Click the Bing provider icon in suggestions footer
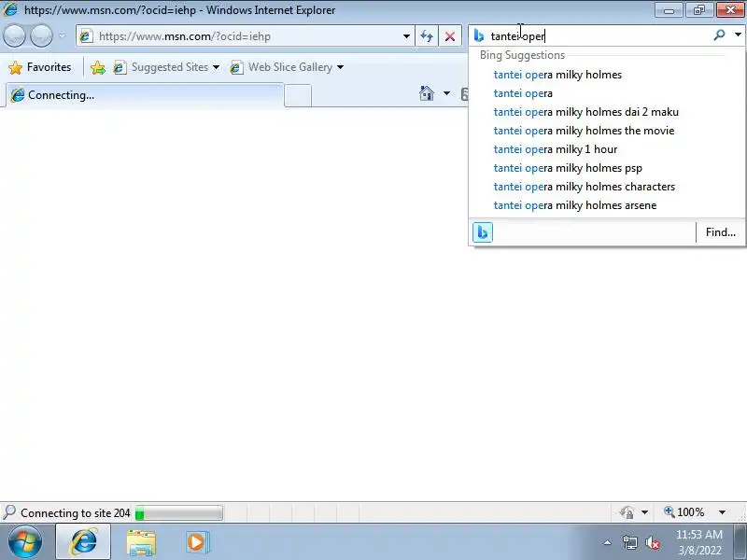Image resolution: width=747 pixels, height=560 pixels. pyautogui.click(x=483, y=232)
